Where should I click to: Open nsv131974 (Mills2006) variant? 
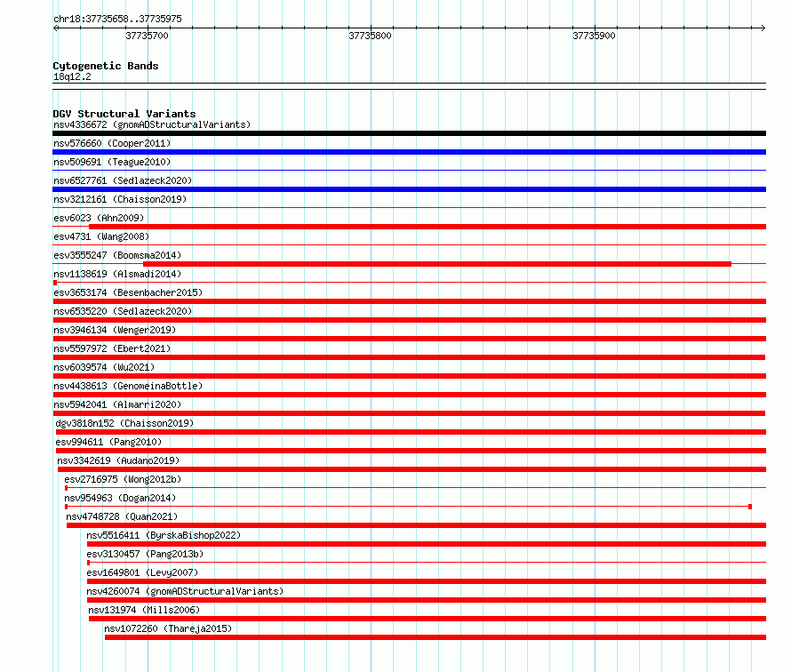coord(144,610)
